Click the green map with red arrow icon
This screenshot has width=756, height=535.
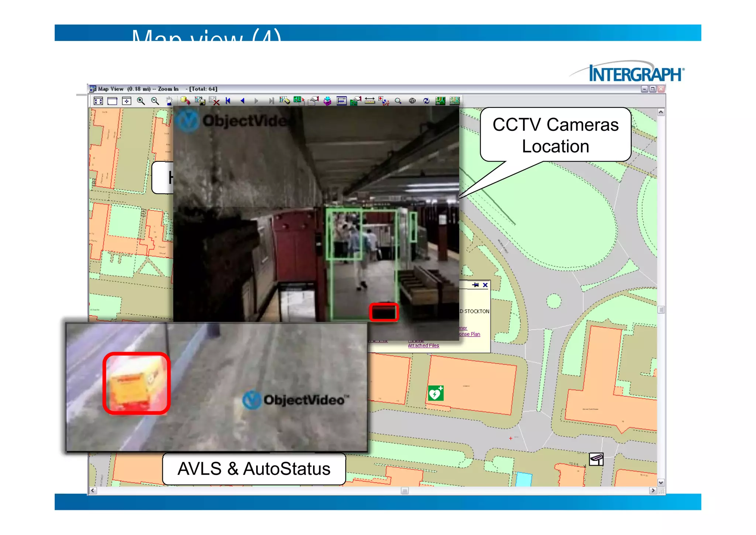(299, 100)
